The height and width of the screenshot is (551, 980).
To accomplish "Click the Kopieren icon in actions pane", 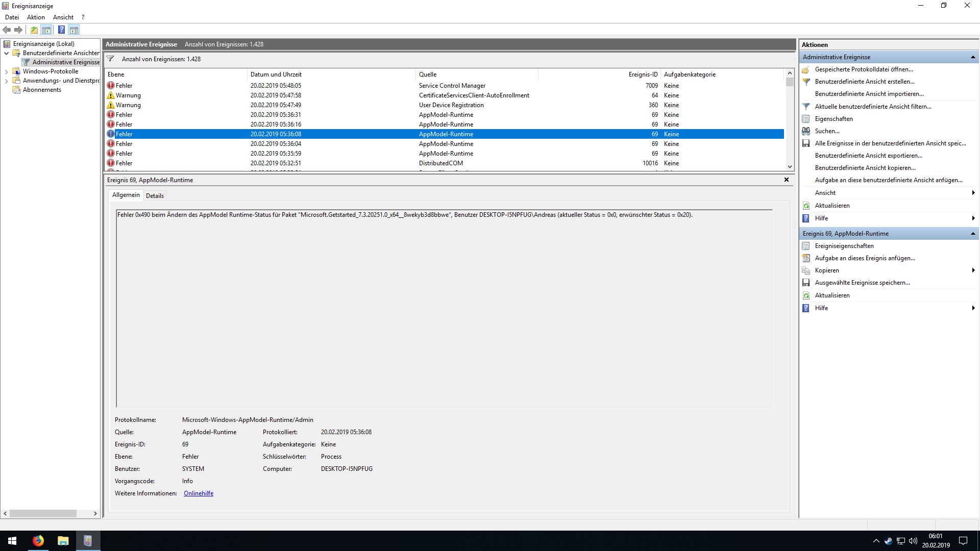I will pyautogui.click(x=806, y=270).
